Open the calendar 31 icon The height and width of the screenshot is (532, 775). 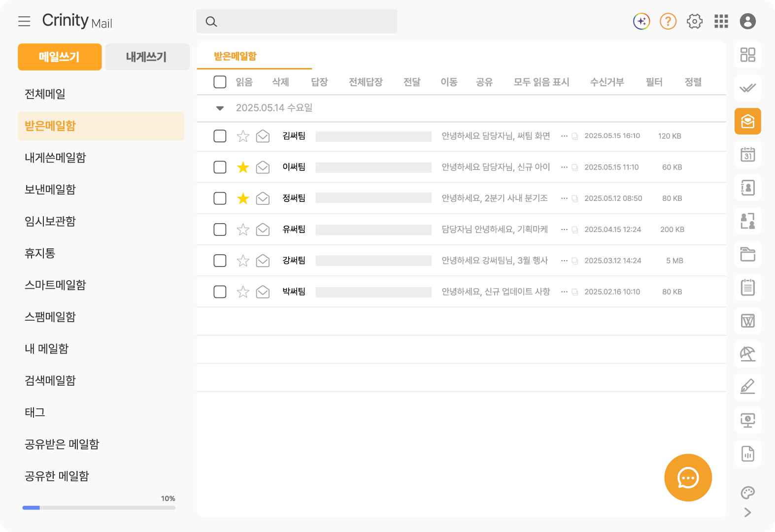(x=748, y=155)
